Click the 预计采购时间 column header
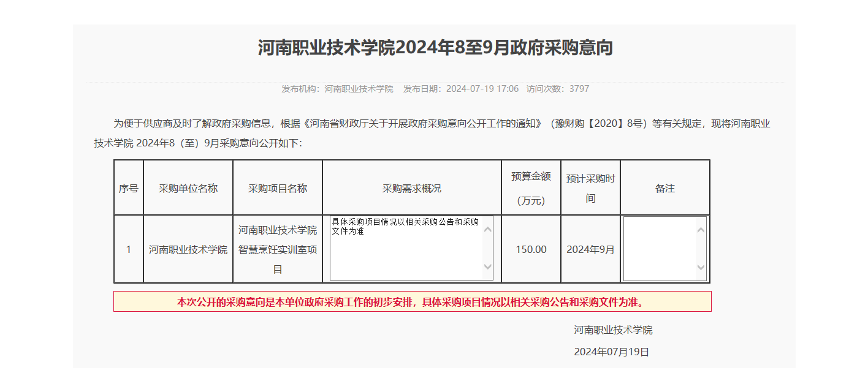The image size is (868, 392). coord(590,188)
